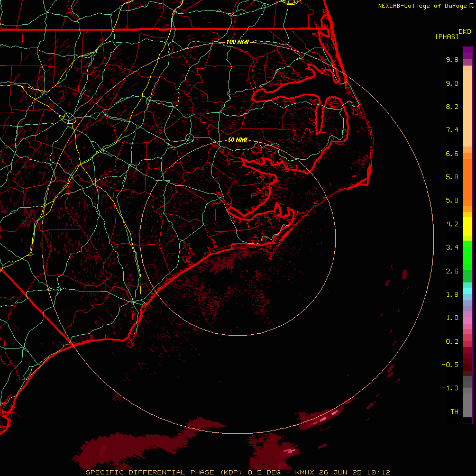Image resolution: width=476 pixels, height=476 pixels.
Task: Click the [PHAS] legend label
Action: [447, 36]
